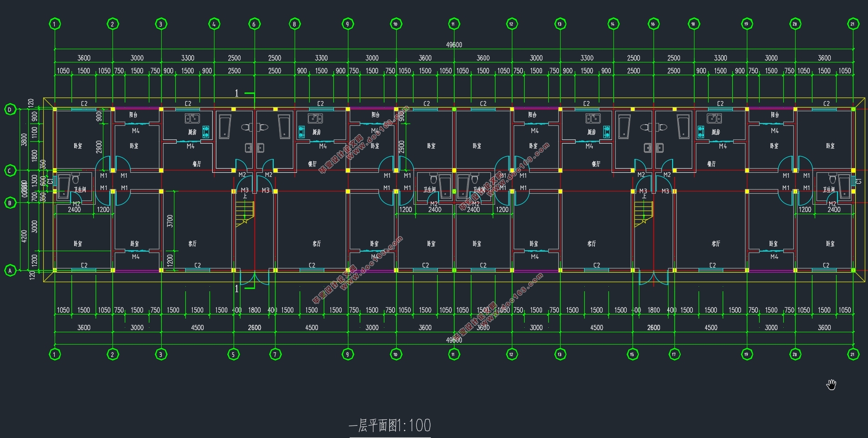Click bottom-row axis bubble 12
The image size is (868, 438).
511,354
